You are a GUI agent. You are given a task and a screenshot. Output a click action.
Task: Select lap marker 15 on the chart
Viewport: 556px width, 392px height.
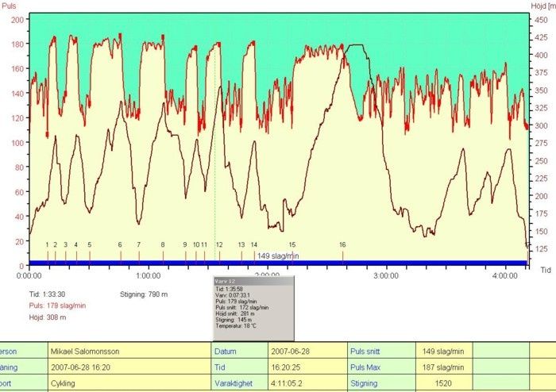[x=292, y=245]
